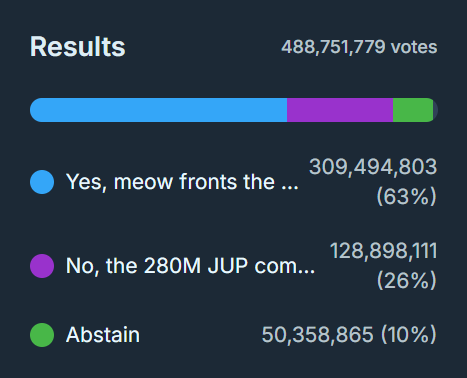Click the Results heading
The width and height of the screenshot is (467, 378).
pyautogui.click(x=78, y=47)
